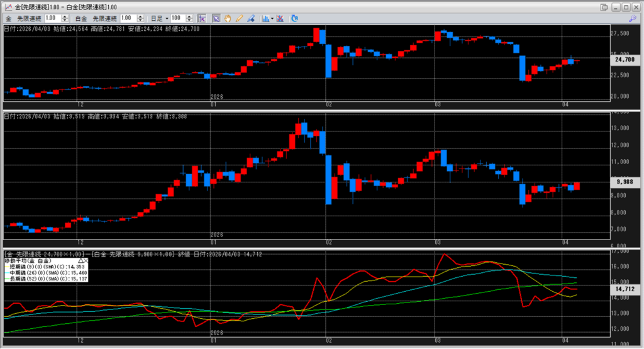
Task: Open the bar chart indicator icon
Action: pos(266,18)
